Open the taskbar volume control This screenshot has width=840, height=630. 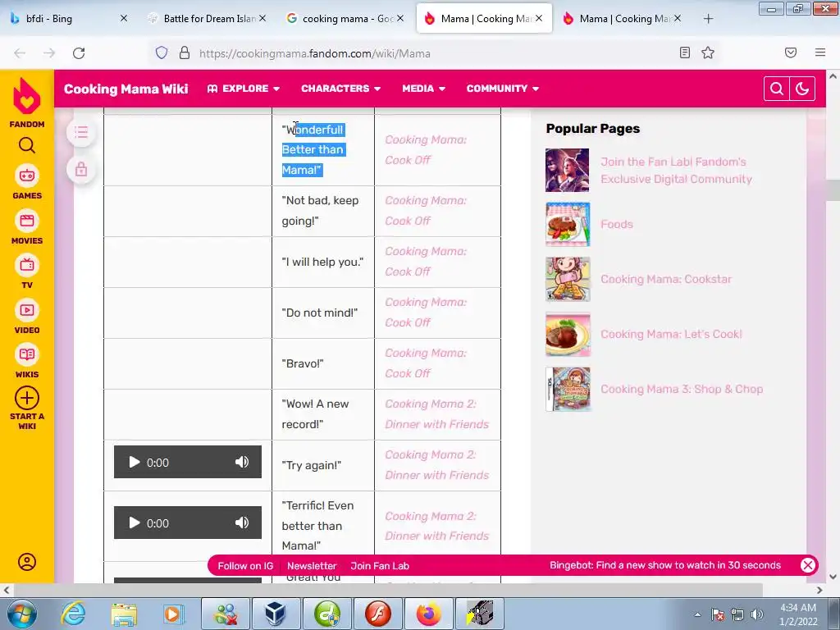click(756, 614)
